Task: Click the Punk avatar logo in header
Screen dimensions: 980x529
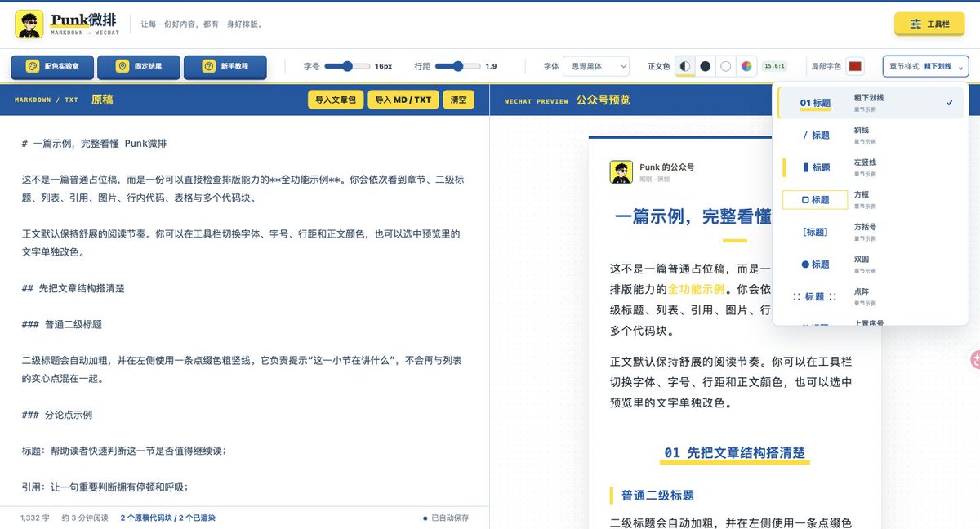Action: pyautogui.click(x=29, y=24)
